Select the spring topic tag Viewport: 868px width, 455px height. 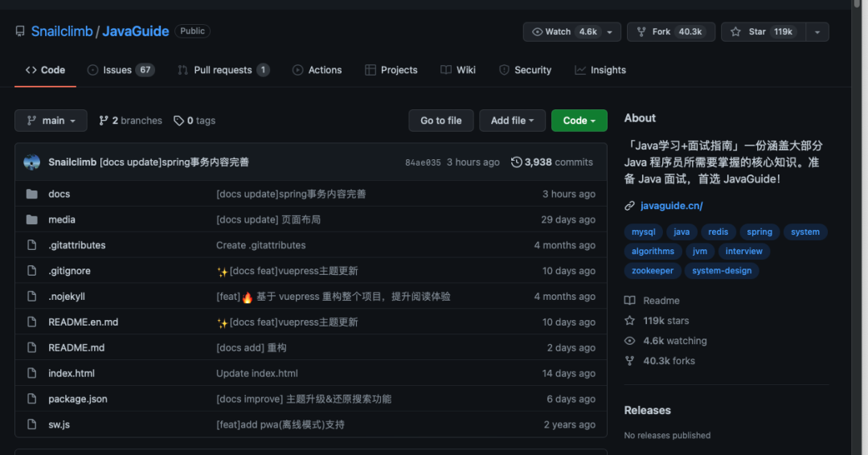pyautogui.click(x=759, y=232)
